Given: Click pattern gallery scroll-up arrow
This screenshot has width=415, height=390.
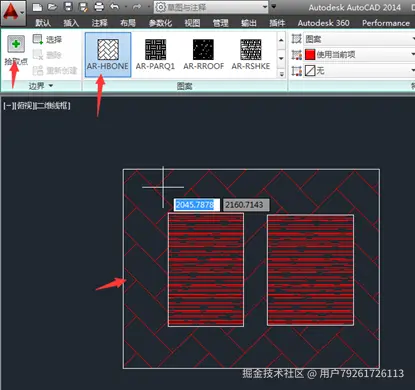Looking at the screenshot, I should point(281,40).
